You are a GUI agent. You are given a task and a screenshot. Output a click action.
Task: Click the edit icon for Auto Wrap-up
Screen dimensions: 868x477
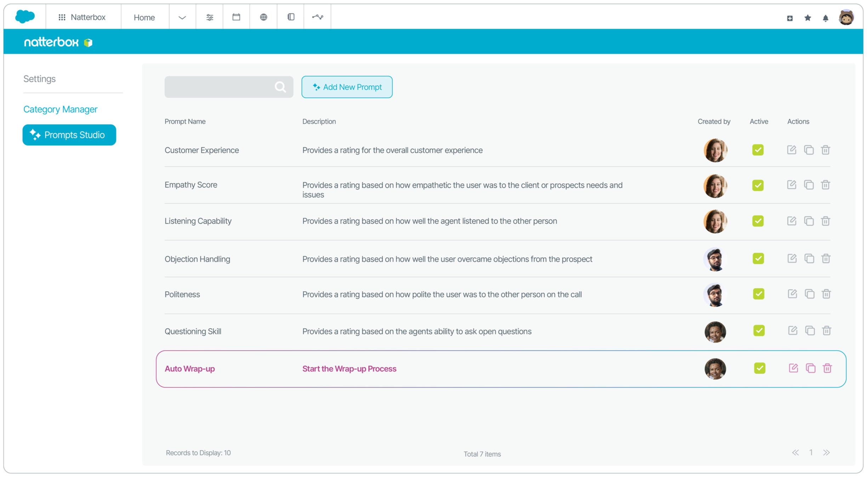793,368
